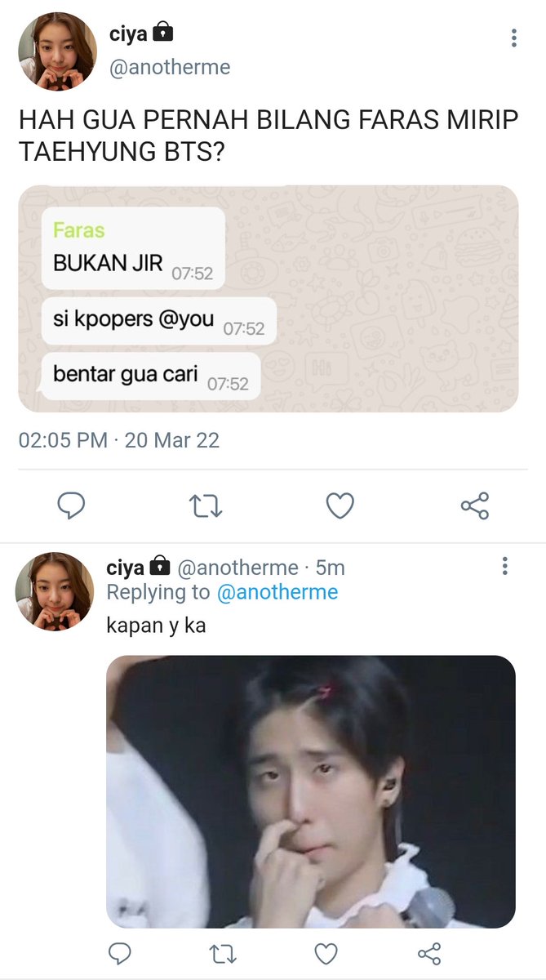Retweet the 'kapan y ka' reply

[223, 953]
